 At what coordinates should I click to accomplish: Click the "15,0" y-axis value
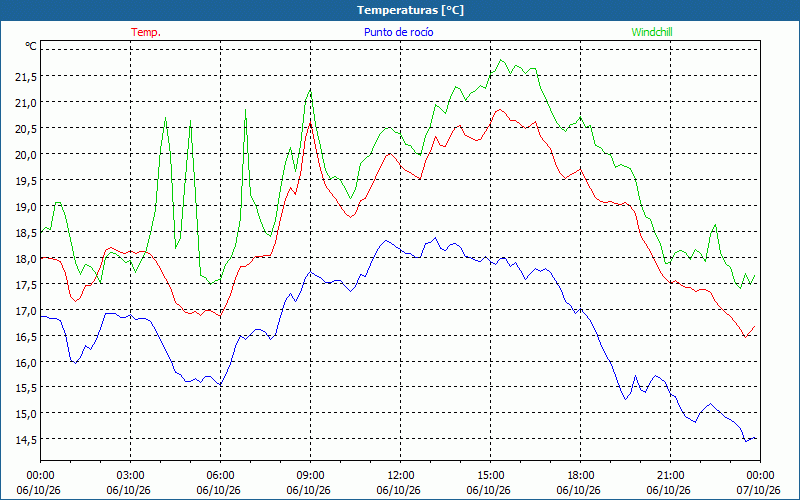click(26, 414)
